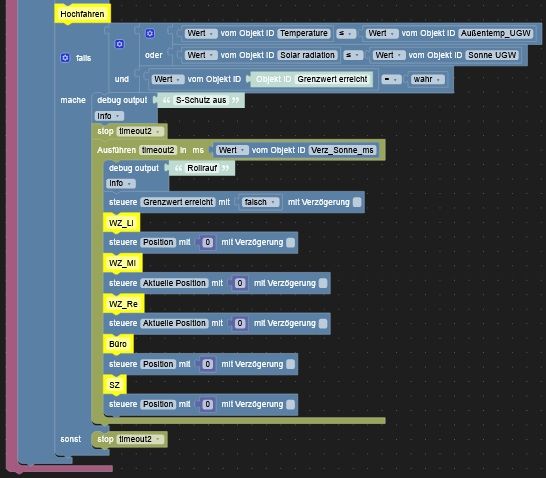Open the gear mutator on the 'oder' block
Image resolution: width=546 pixels, height=478 pixels.
pos(150,33)
